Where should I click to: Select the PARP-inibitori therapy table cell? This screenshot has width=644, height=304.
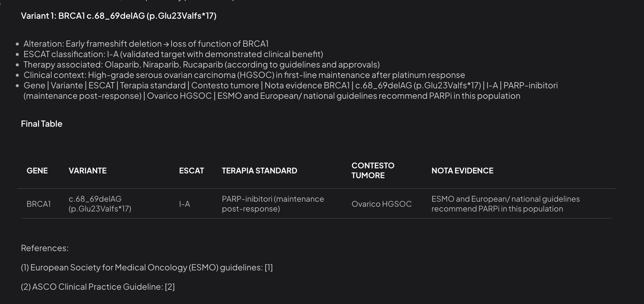tap(273, 204)
